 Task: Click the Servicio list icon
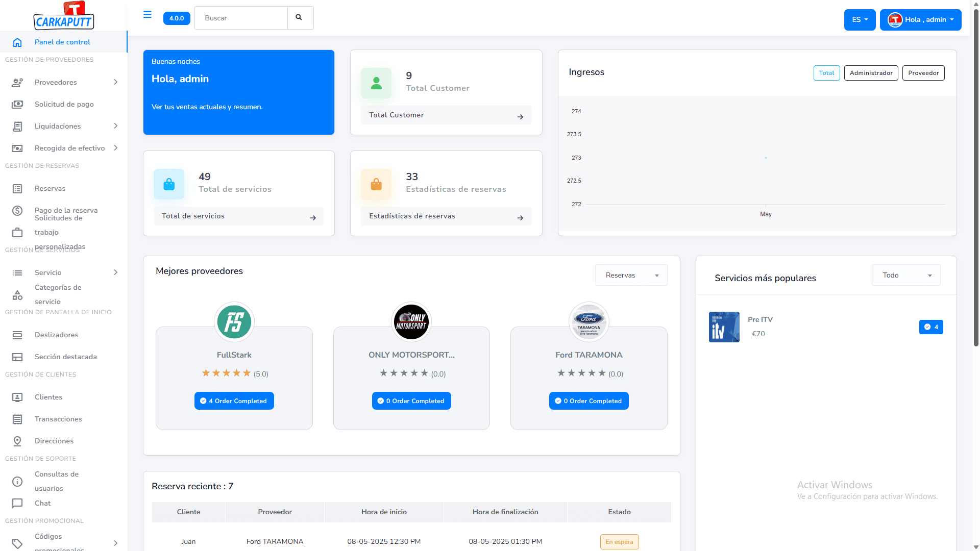coord(17,273)
